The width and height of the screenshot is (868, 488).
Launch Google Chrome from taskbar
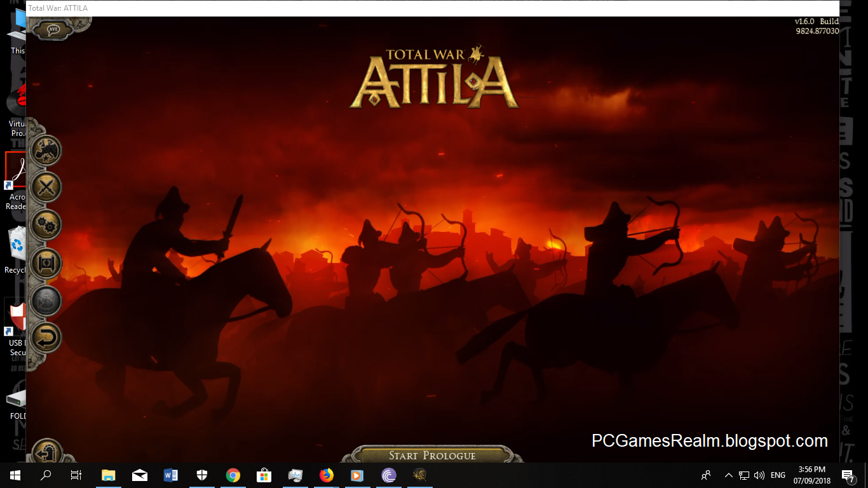click(233, 475)
